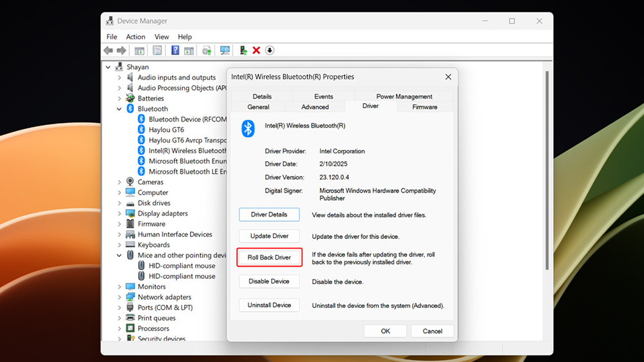Image resolution: width=644 pixels, height=362 pixels.
Task: Click the Update Driver button
Action: [x=269, y=236]
